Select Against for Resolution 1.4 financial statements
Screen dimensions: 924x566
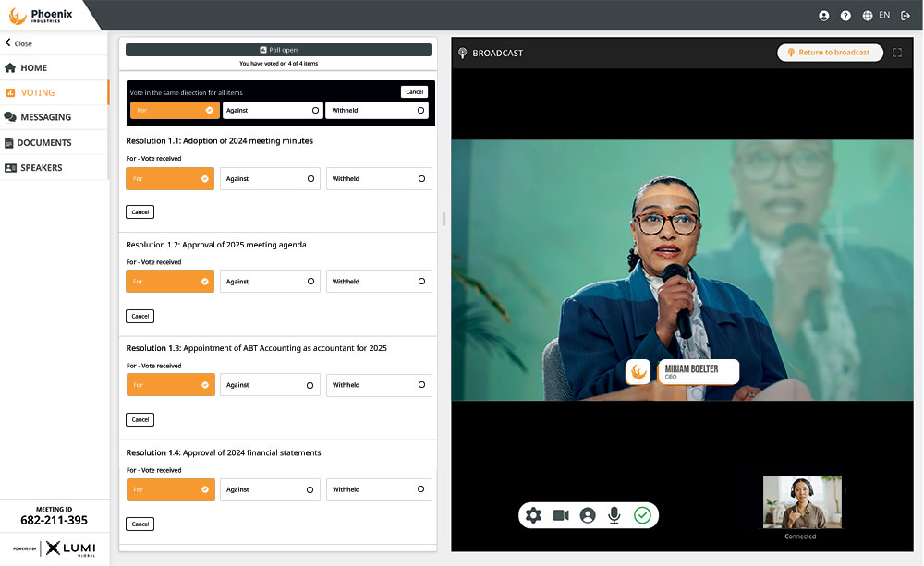tap(270, 489)
